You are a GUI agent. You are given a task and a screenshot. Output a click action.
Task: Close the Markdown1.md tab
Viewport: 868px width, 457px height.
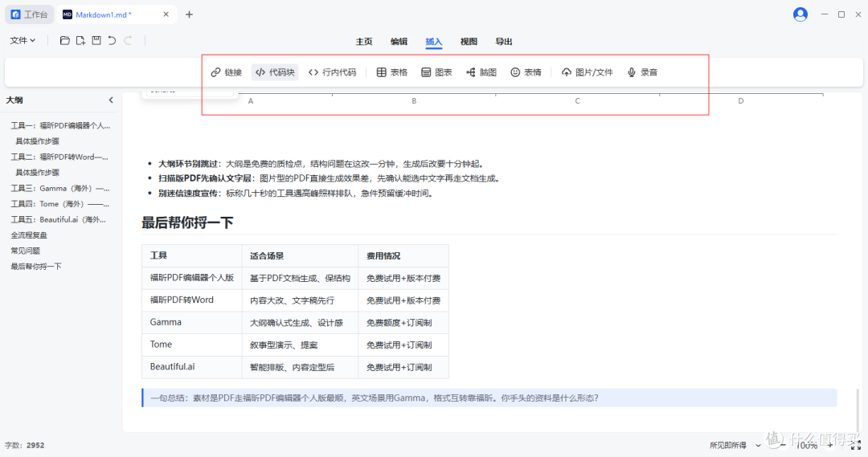click(x=166, y=14)
